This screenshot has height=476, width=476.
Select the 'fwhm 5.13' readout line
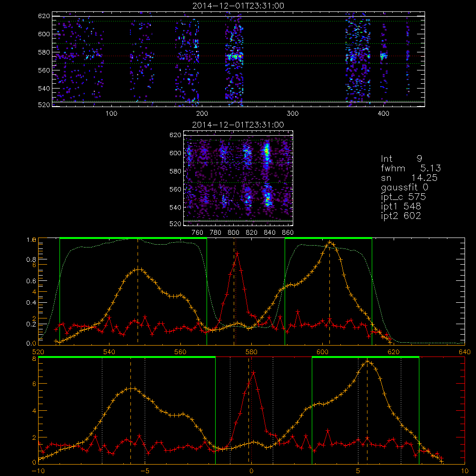411,168
